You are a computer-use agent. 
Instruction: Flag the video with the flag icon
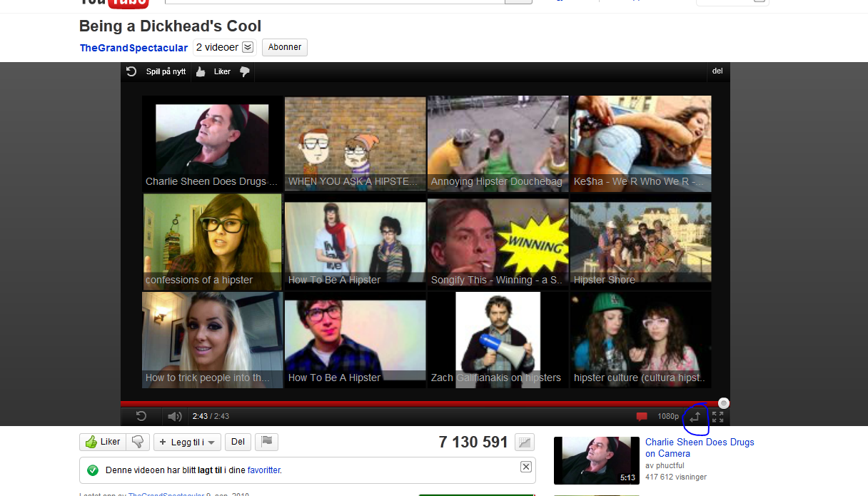tap(266, 442)
